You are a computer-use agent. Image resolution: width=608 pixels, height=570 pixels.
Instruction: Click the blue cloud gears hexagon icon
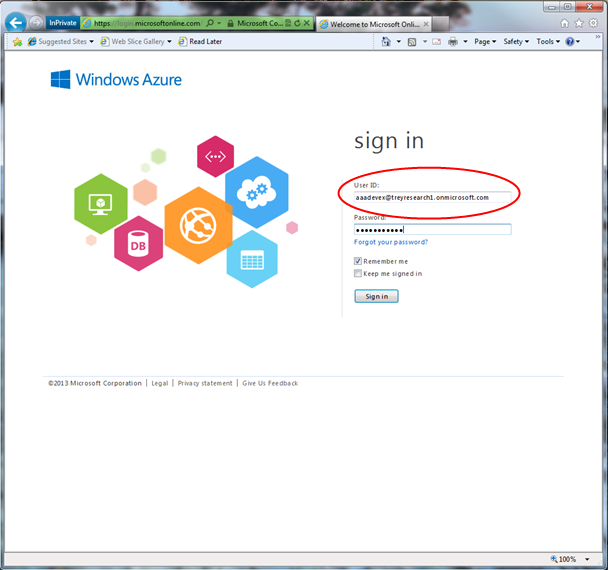256,192
